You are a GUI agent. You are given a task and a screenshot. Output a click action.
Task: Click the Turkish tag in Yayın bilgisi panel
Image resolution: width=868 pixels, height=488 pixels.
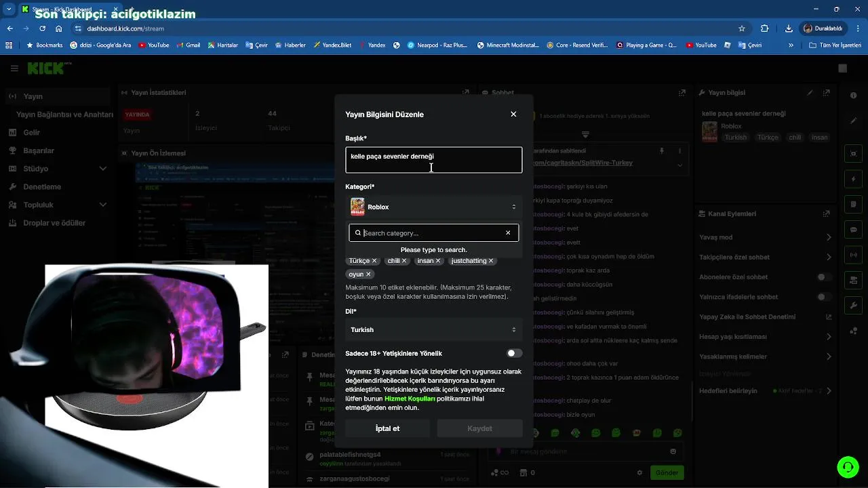735,138
